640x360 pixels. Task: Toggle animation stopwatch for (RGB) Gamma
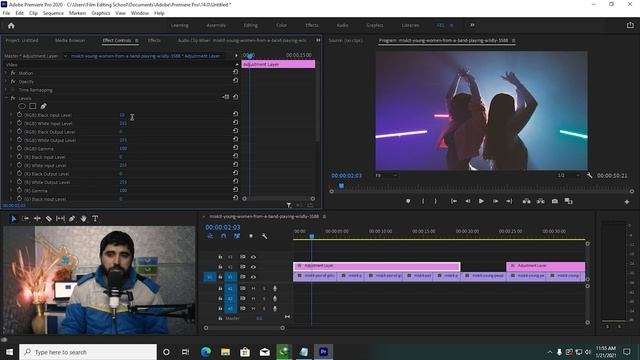[x=19, y=149]
